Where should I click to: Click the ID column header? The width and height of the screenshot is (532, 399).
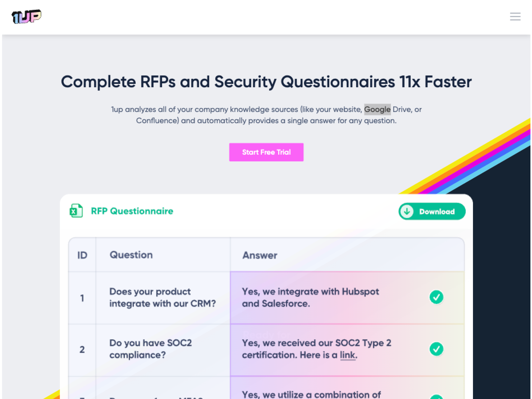tap(82, 255)
